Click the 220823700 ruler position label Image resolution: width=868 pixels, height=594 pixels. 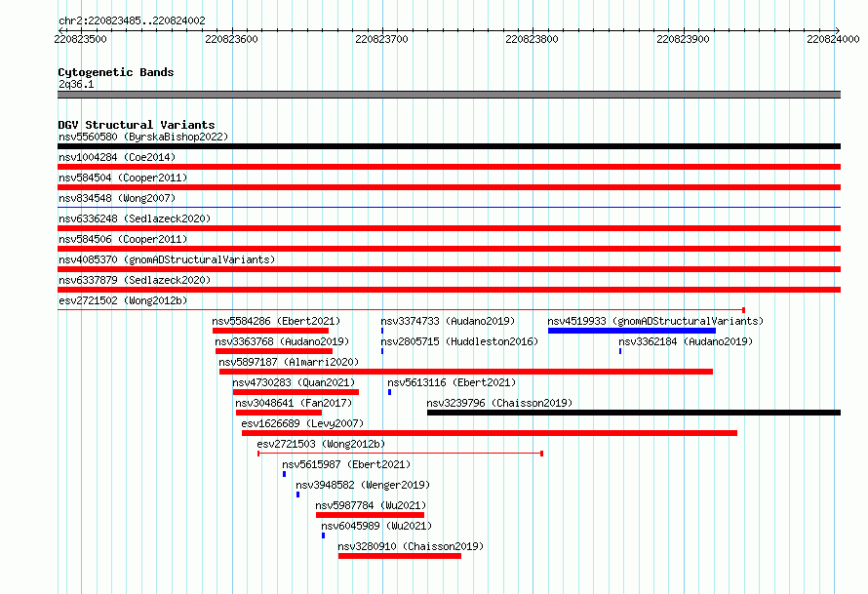click(381, 39)
